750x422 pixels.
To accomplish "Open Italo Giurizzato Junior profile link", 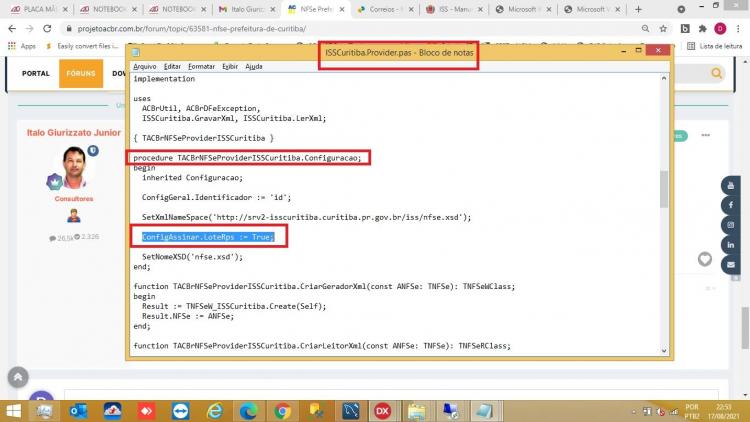I will [74, 133].
